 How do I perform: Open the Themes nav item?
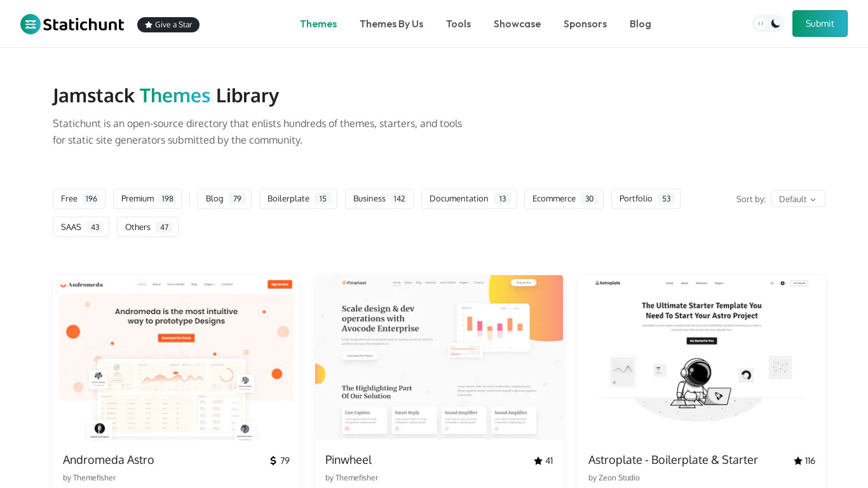318,24
